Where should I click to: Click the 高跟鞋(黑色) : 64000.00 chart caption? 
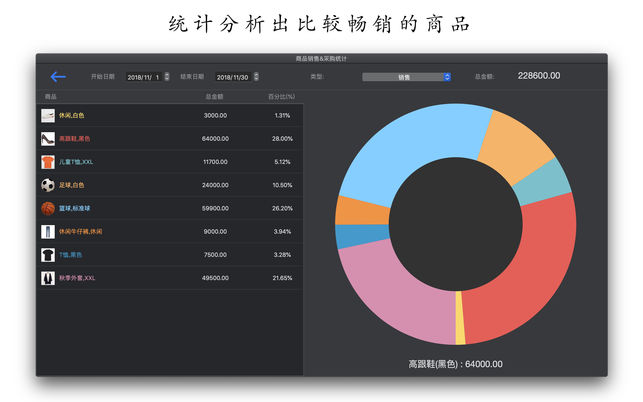(x=455, y=364)
